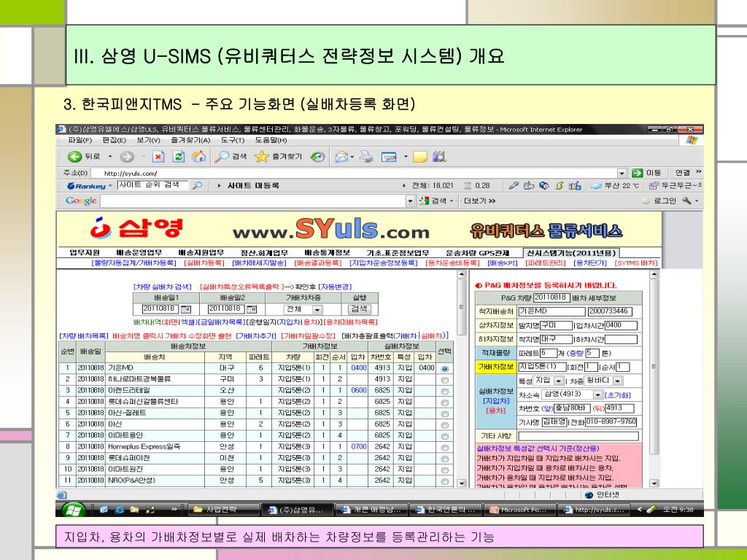Expand the address bar dropdown arrow

pos(622,173)
